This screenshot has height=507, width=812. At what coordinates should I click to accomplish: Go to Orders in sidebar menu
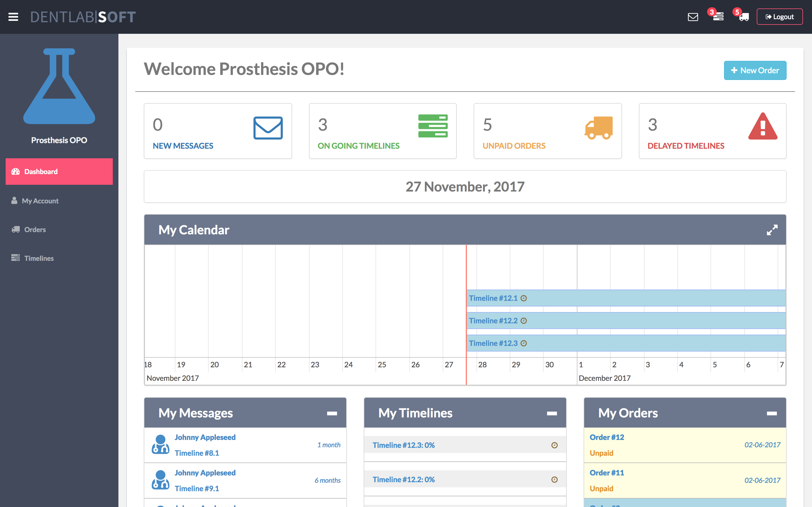click(35, 230)
